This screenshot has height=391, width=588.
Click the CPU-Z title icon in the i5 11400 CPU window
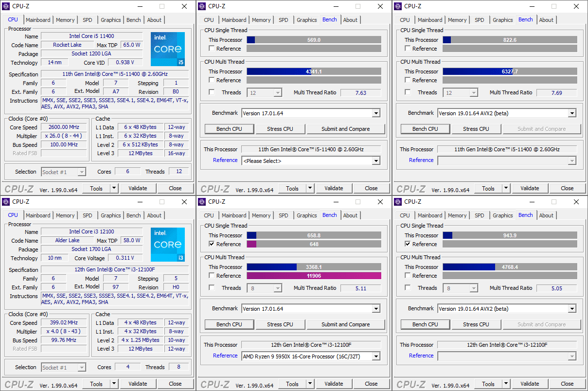(6, 6)
